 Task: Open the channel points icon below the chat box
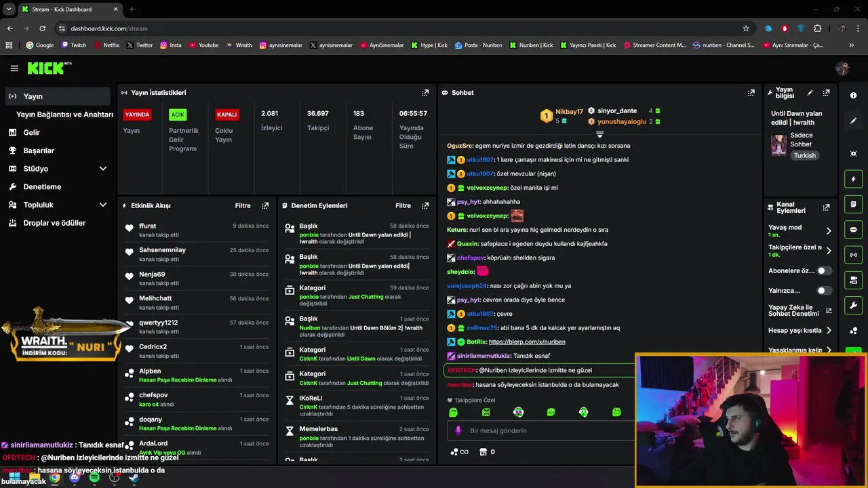(x=459, y=452)
